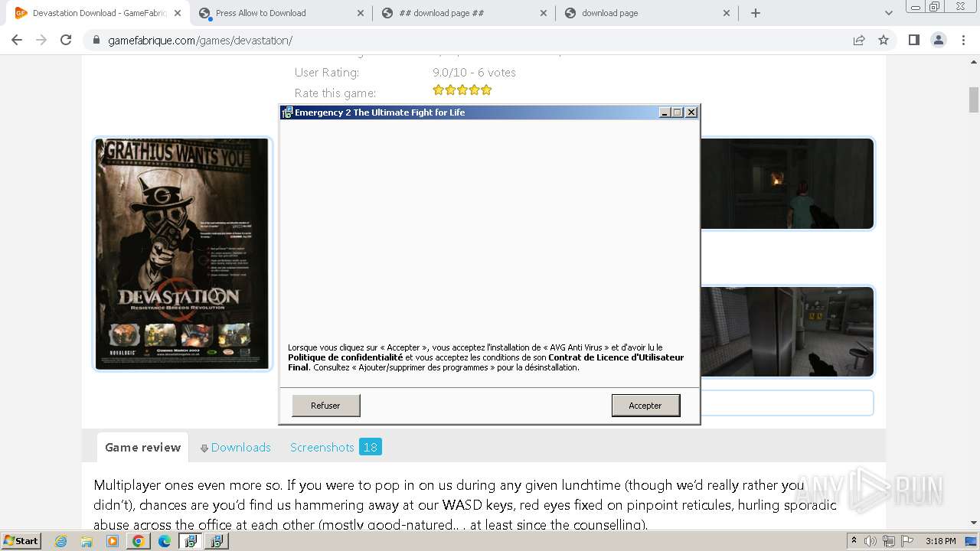This screenshot has height=551, width=980.
Task: Open a new browser tab
Action: [x=756, y=13]
